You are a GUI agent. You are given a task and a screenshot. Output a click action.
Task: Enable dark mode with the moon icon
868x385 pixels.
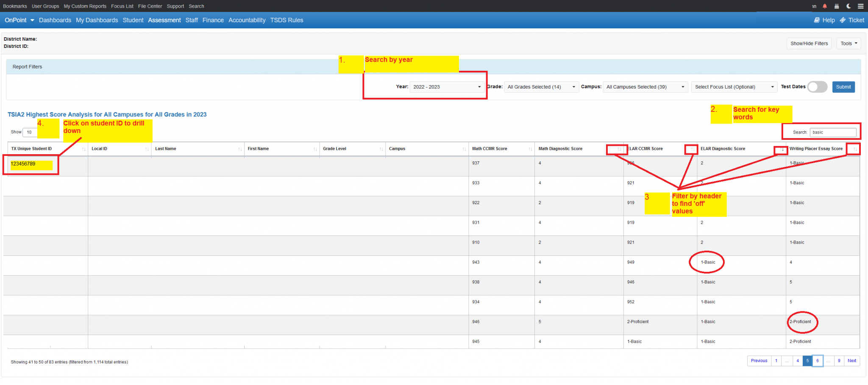pos(848,6)
